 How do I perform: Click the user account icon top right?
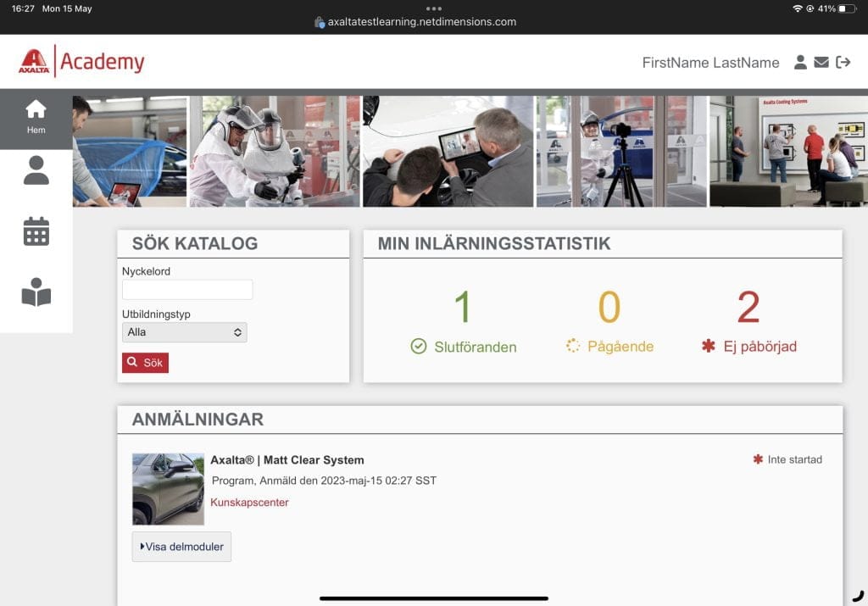(800, 62)
